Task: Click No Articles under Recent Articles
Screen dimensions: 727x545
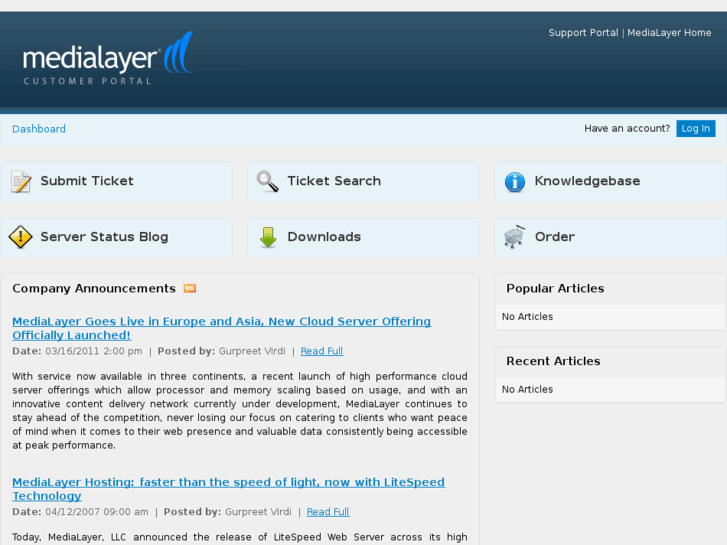Action: coord(527,390)
